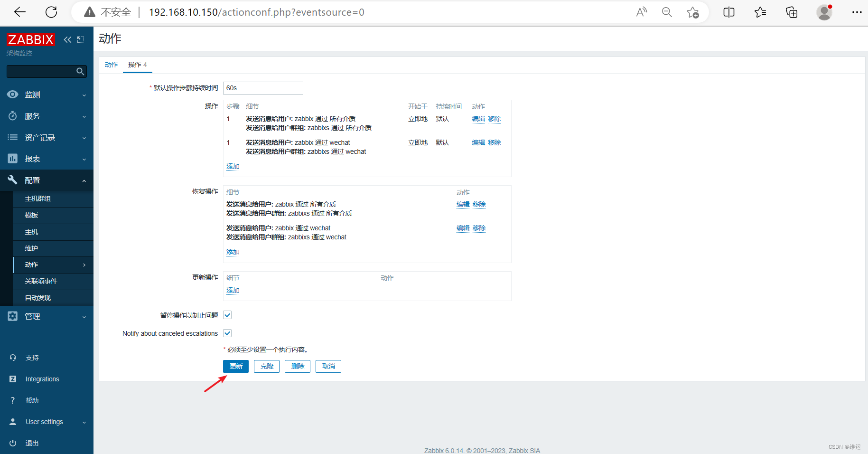Toggle Notify about canceled escalations checkbox
Image resolution: width=868 pixels, height=454 pixels.
(x=227, y=333)
